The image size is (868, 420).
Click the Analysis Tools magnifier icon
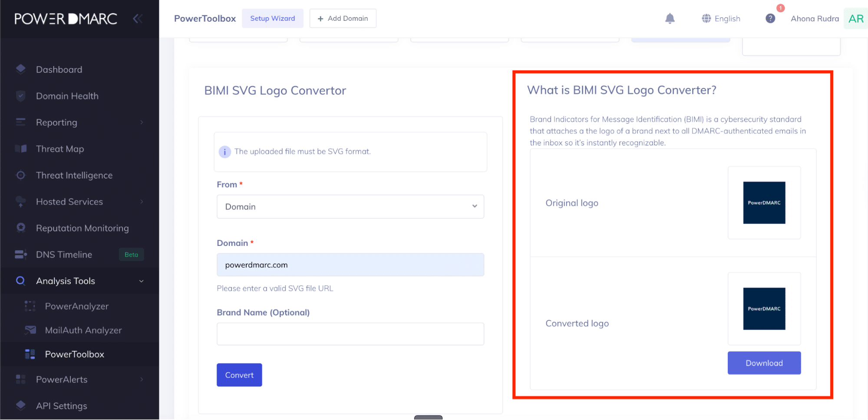[x=20, y=281]
